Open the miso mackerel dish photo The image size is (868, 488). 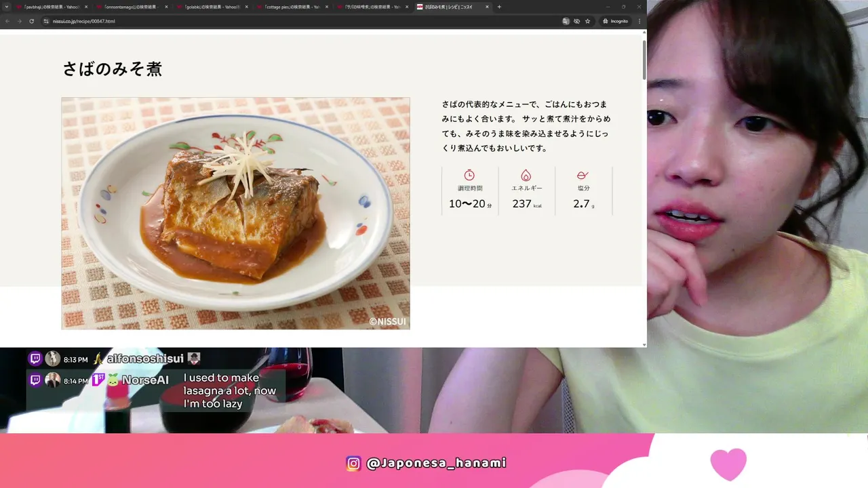[x=235, y=213]
